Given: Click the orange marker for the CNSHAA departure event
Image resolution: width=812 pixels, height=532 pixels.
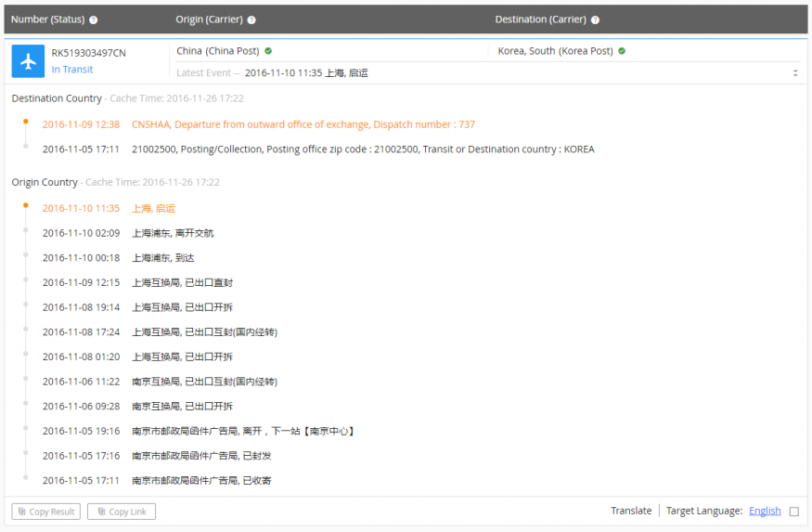Looking at the screenshot, I should pyautogui.click(x=26, y=122).
